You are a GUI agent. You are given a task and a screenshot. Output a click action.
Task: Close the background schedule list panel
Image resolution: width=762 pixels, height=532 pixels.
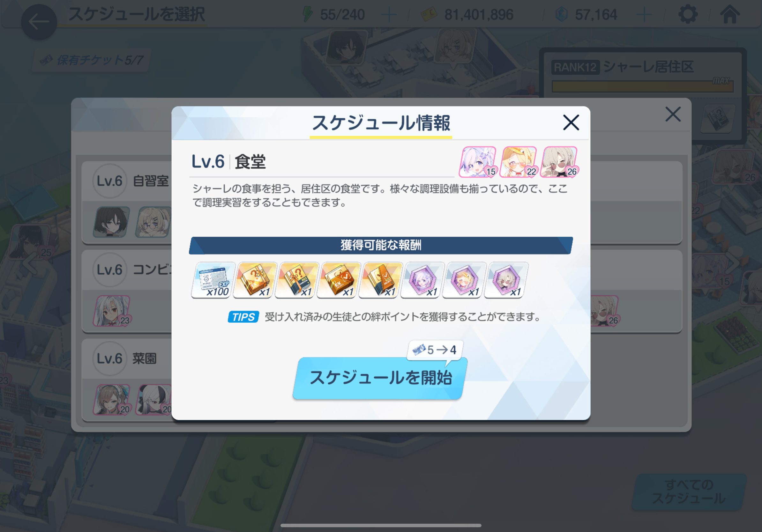point(673,114)
